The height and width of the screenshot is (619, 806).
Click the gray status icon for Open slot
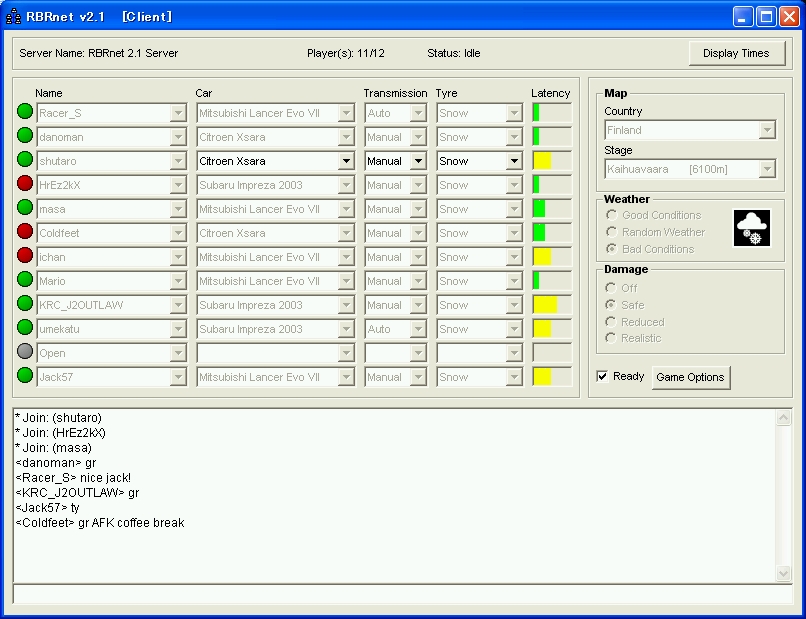[25, 352]
